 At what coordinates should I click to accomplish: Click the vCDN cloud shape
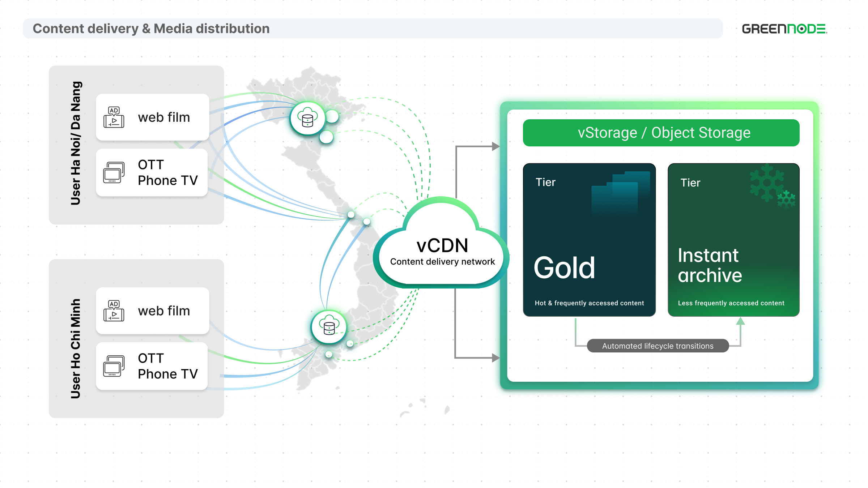441,243
